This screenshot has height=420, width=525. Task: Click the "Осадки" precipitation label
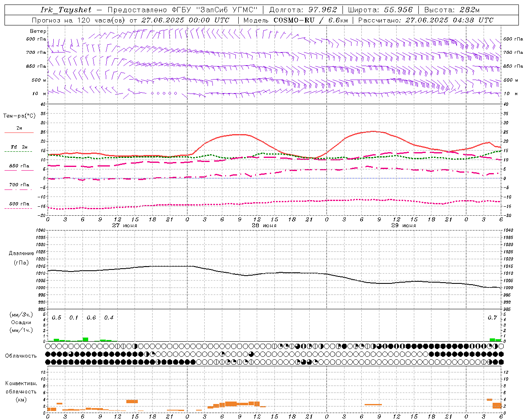(21, 322)
